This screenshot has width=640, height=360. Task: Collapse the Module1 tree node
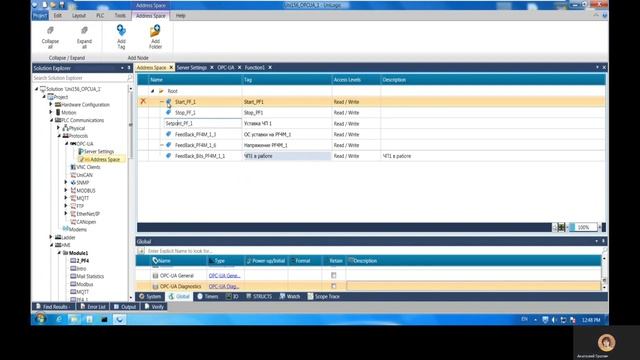click(59, 253)
